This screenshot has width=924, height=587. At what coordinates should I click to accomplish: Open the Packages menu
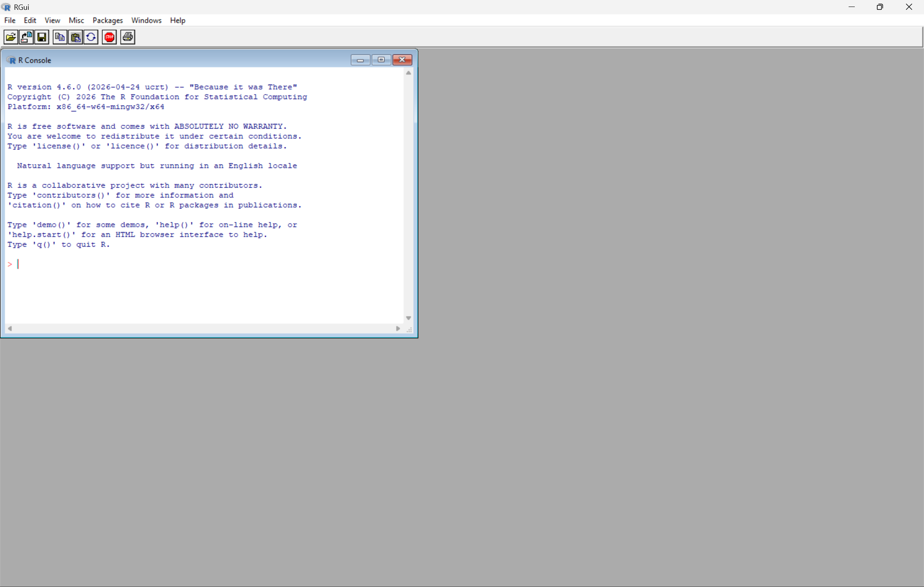(108, 20)
